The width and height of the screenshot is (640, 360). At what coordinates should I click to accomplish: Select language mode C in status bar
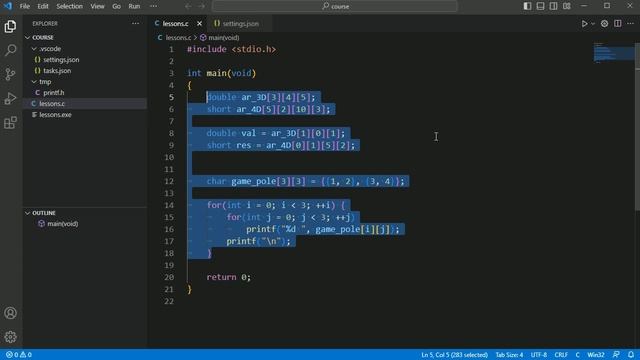577,355
